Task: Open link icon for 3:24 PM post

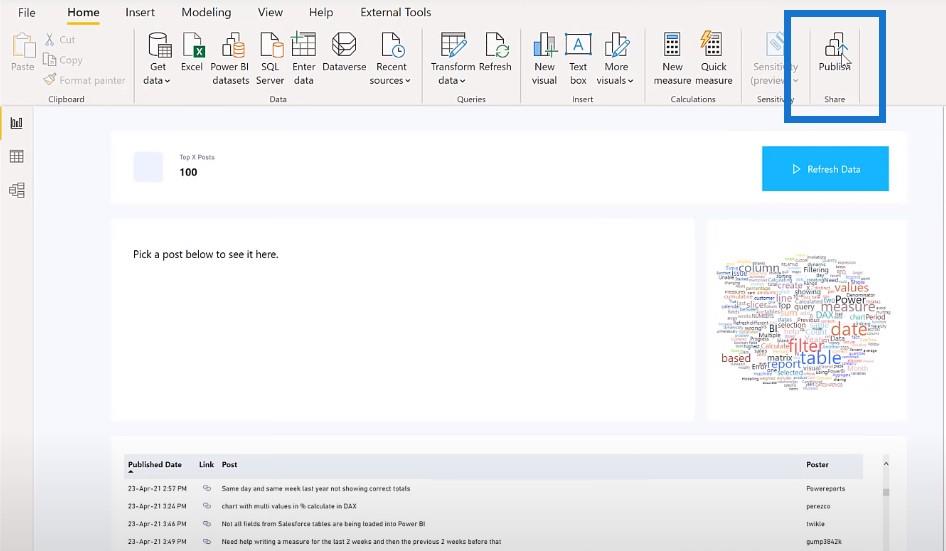Action: (x=207, y=506)
